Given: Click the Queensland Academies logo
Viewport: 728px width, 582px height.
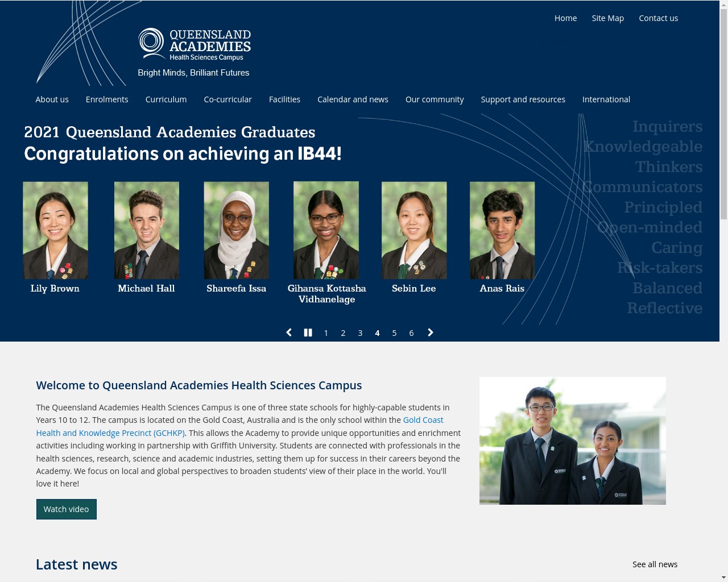Looking at the screenshot, I should tap(195, 45).
